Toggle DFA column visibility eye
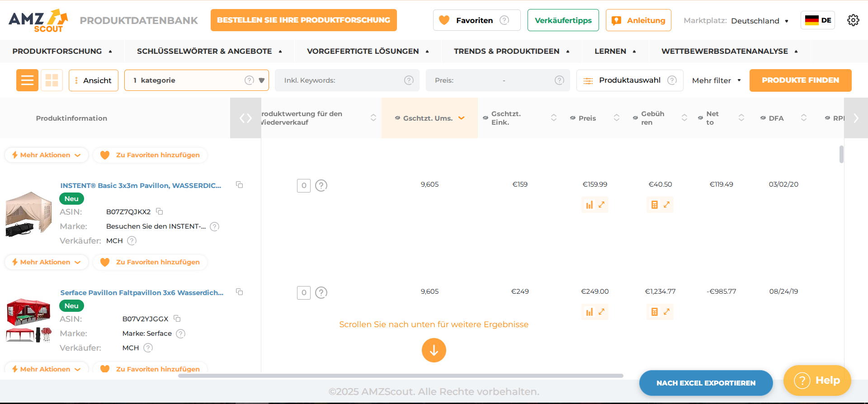The width and height of the screenshot is (868, 404). [763, 118]
